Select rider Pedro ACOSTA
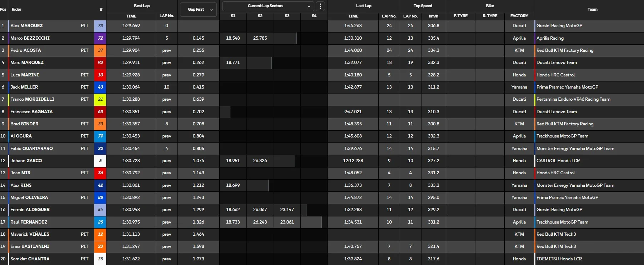 click(x=26, y=50)
